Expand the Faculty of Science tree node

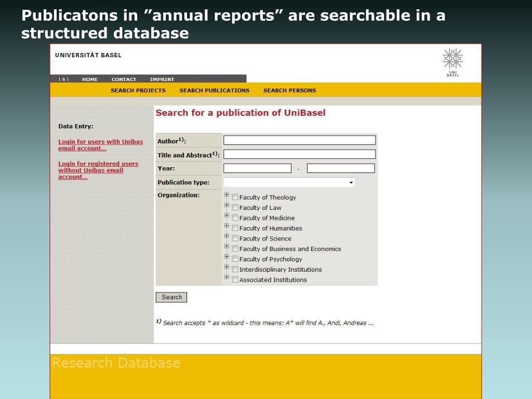point(227,236)
